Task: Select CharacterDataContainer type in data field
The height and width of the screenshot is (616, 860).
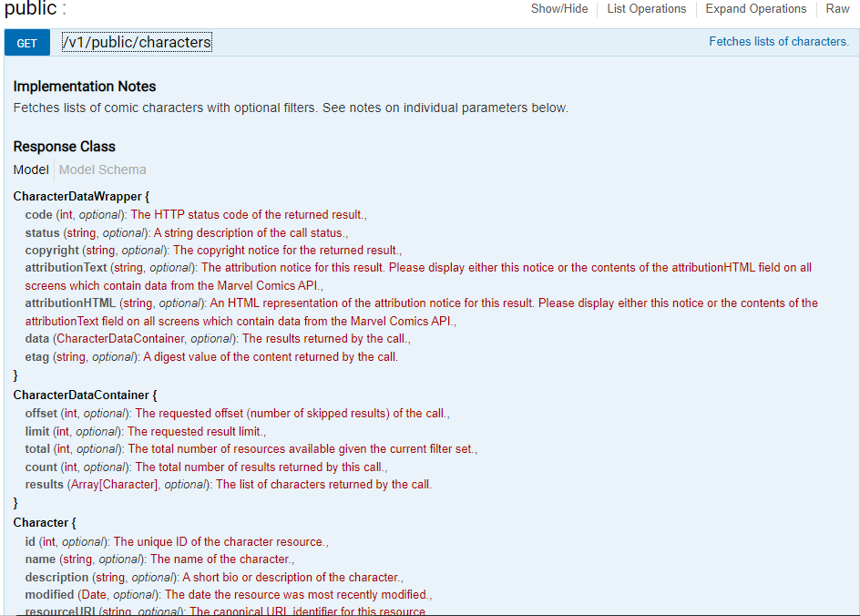Action: point(120,338)
